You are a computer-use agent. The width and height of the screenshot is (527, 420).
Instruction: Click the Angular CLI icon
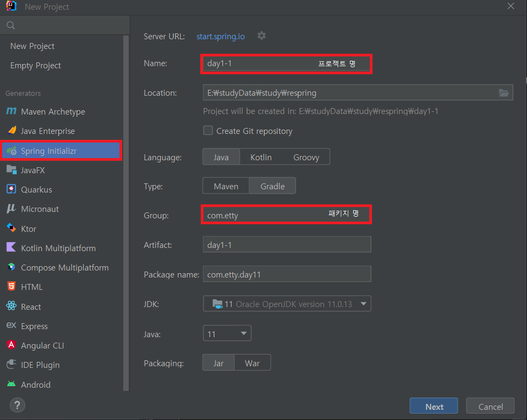11,345
